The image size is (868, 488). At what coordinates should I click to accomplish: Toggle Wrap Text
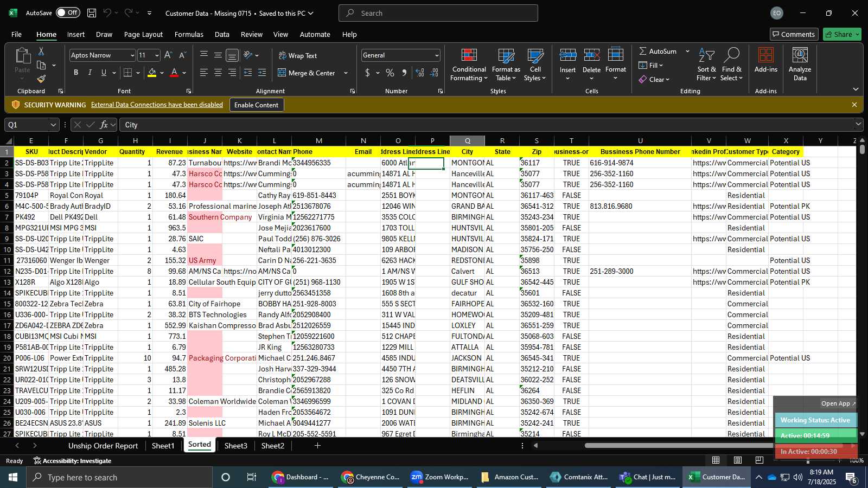pyautogui.click(x=297, y=55)
